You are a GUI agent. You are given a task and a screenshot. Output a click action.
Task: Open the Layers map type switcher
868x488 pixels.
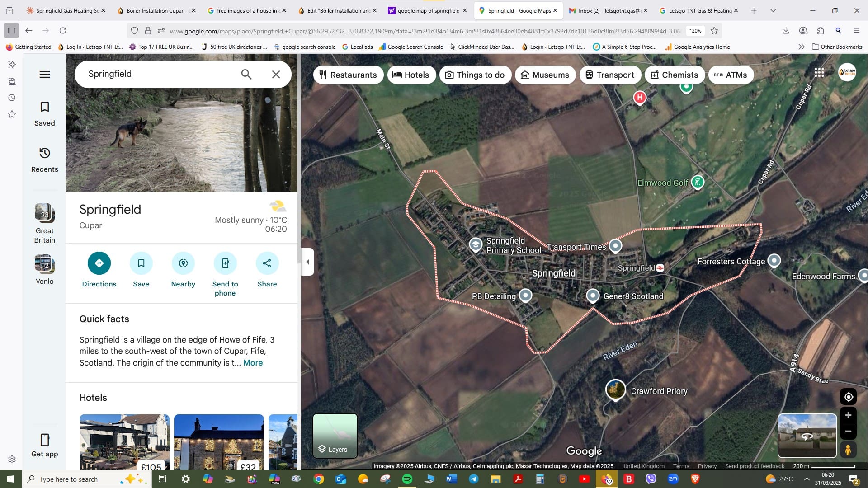click(x=335, y=436)
